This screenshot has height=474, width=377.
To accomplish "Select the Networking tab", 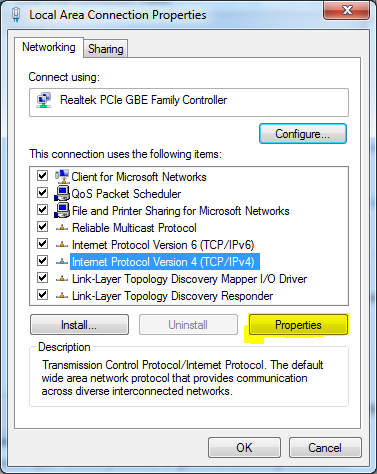I will click(x=49, y=47).
